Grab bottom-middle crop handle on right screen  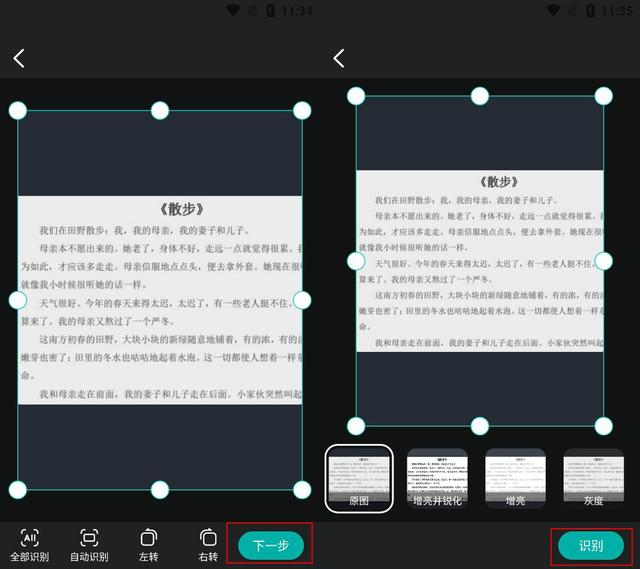coord(480,426)
